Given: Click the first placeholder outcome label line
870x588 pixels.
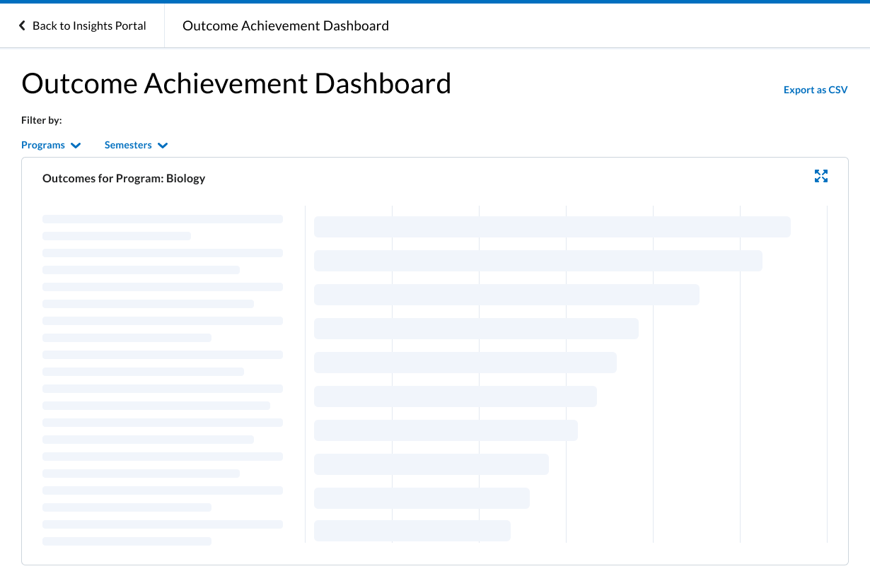Looking at the screenshot, I should 163,219.
